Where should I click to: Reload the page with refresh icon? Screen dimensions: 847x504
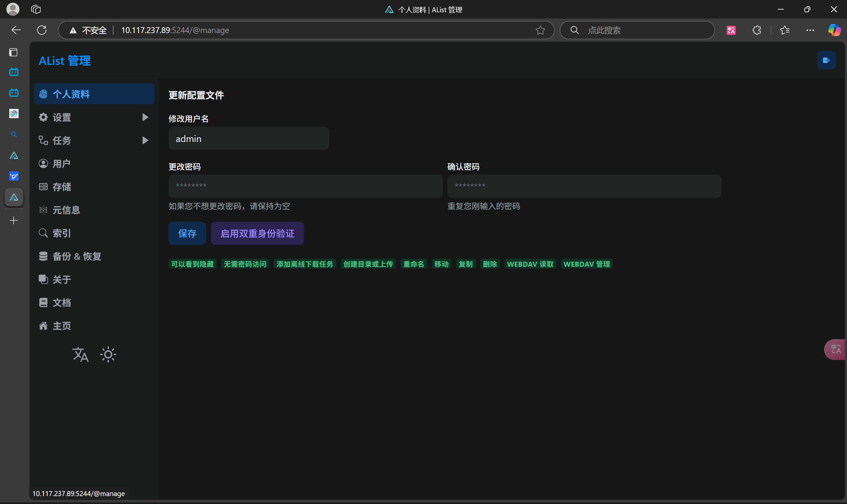pos(42,30)
